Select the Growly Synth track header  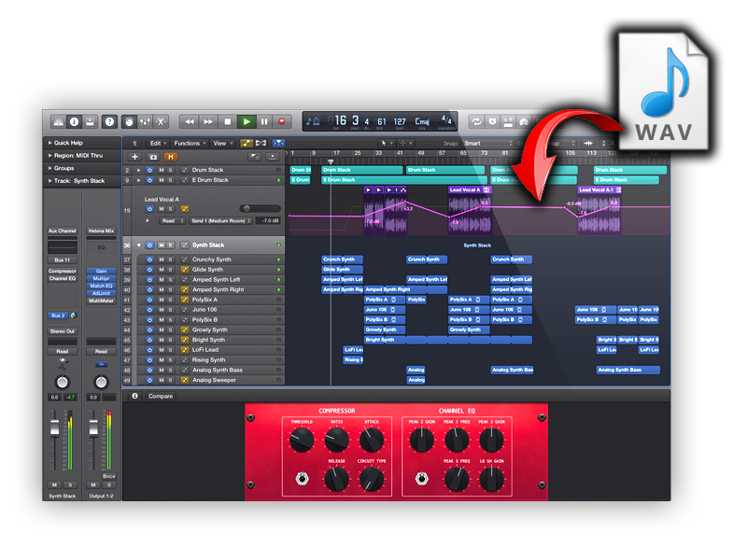(x=209, y=329)
